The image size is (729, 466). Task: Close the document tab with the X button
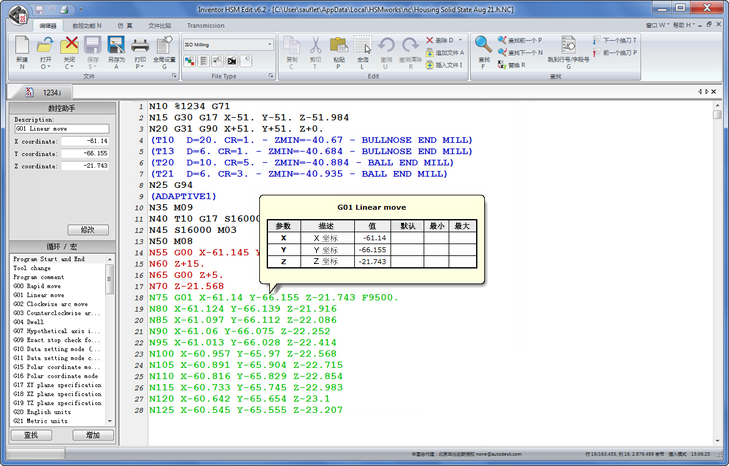714,92
